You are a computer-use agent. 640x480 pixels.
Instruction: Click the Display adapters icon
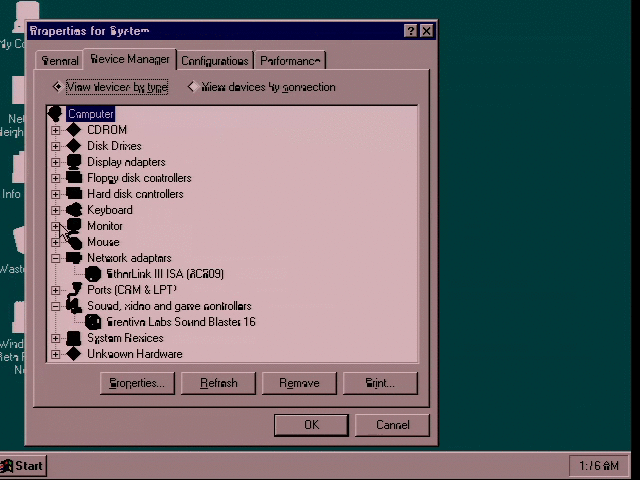pyautogui.click(x=74, y=162)
